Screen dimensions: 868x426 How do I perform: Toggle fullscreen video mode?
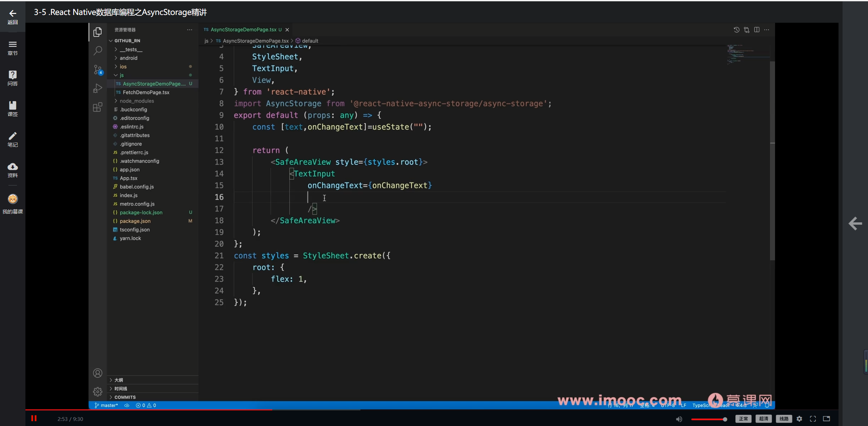(x=813, y=419)
